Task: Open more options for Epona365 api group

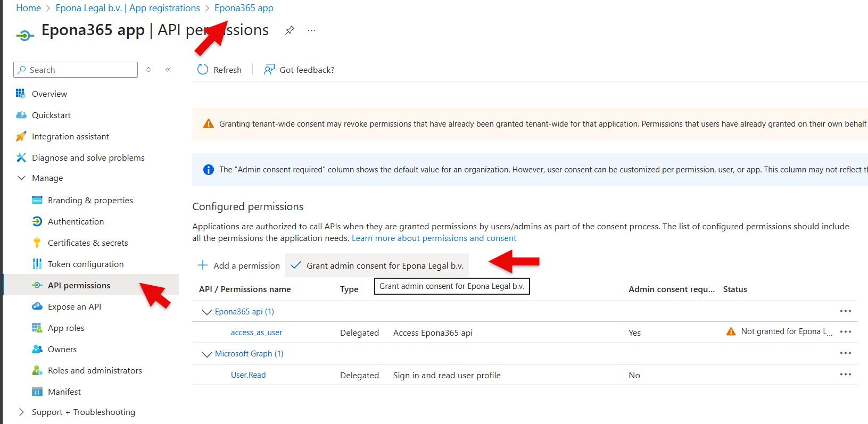Action: coord(845,311)
